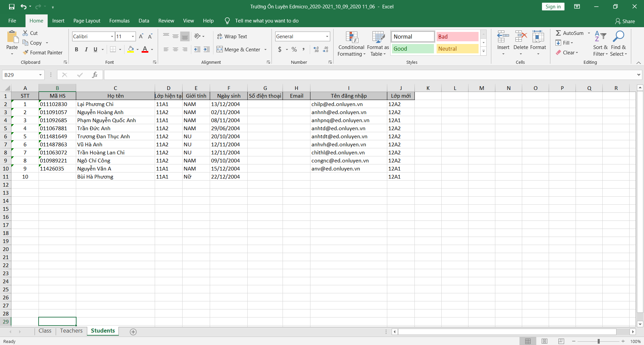Toggle Center horizontal alignment
The height and width of the screenshot is (345, 644).
(176, 49)
